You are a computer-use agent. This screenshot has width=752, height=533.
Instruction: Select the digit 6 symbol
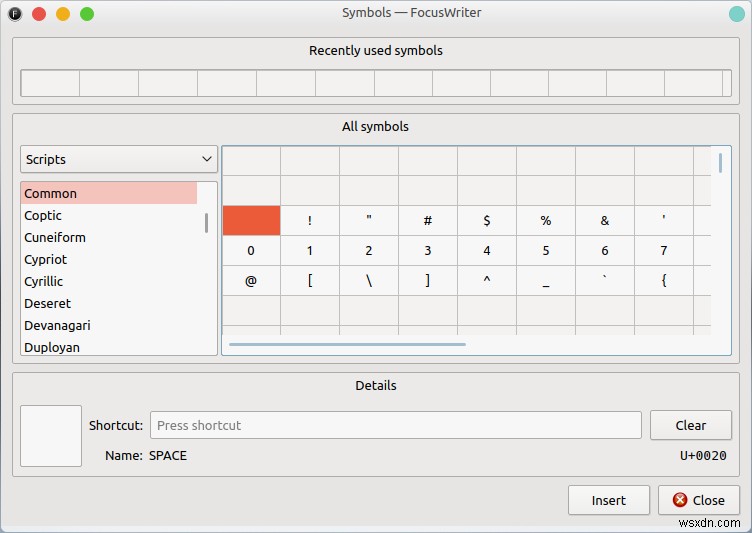point(605,250)
